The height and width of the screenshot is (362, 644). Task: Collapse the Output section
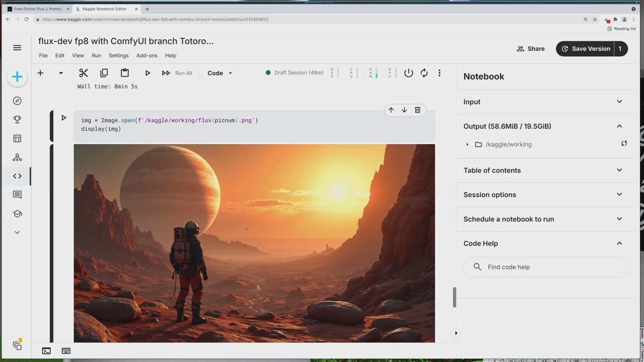(x=619, y=126)
